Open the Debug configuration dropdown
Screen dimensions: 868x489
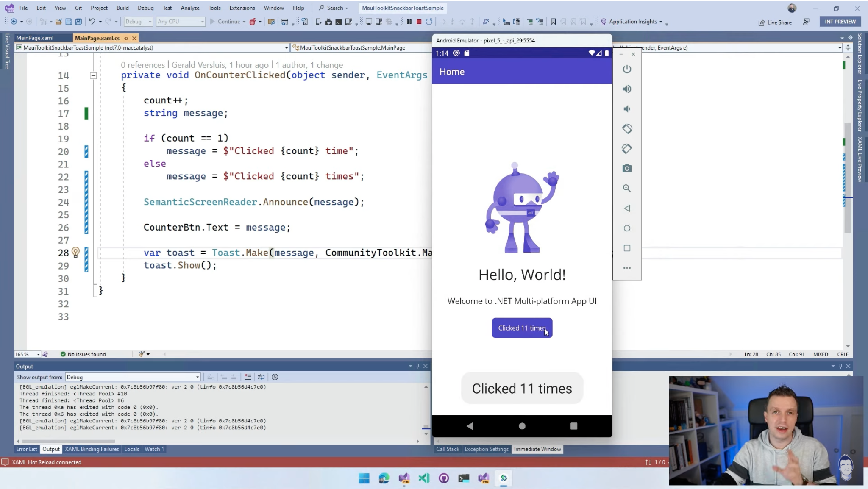pos(138,22)
